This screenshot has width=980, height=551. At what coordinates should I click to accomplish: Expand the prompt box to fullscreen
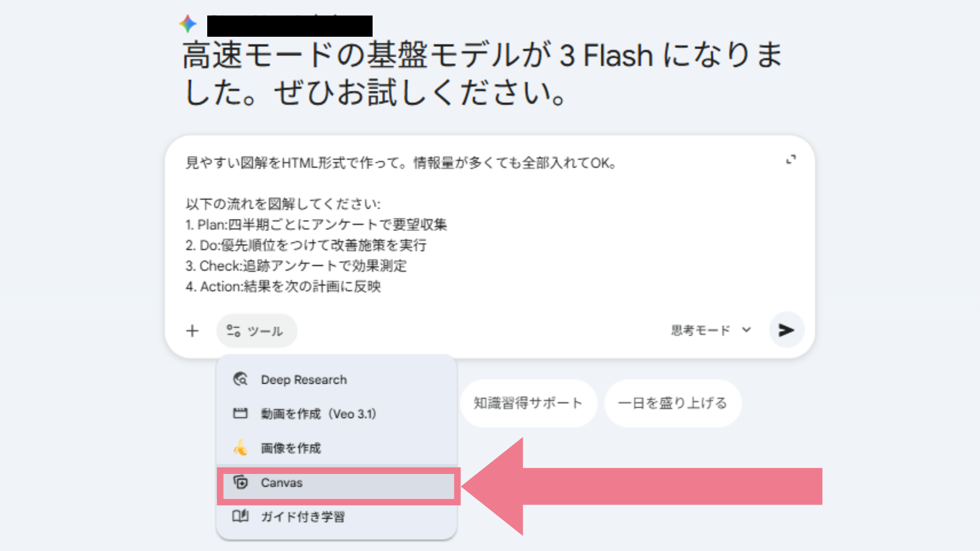(x=791, y=160)
